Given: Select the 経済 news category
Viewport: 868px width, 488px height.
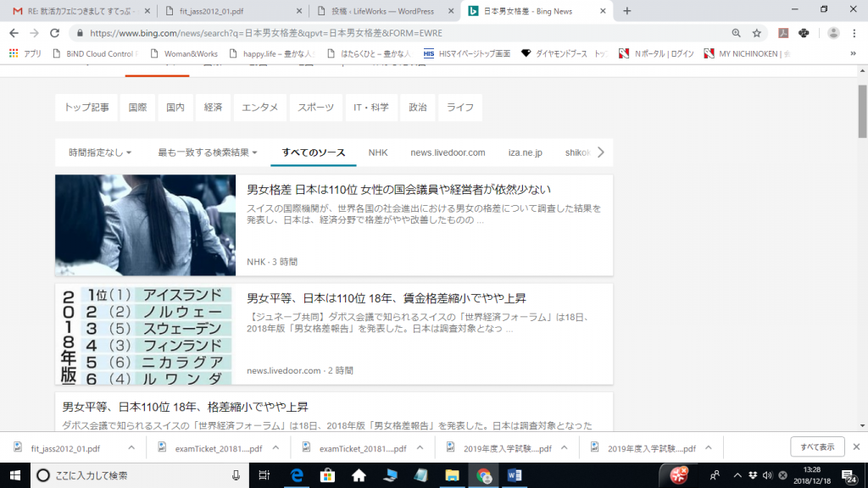Looking at the screenshot, I should click(213, 108).
